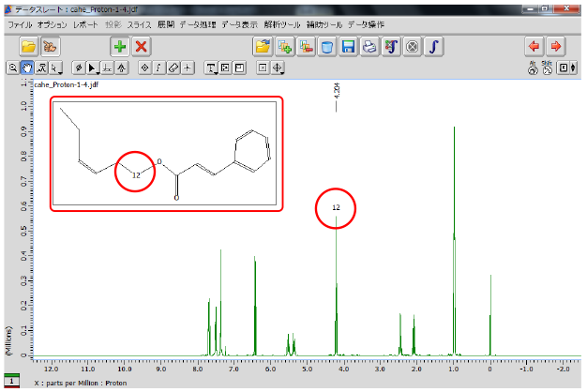Click the pointing hand icon in the toolbar
Screen dimensions: 587x392
point(51,47)
